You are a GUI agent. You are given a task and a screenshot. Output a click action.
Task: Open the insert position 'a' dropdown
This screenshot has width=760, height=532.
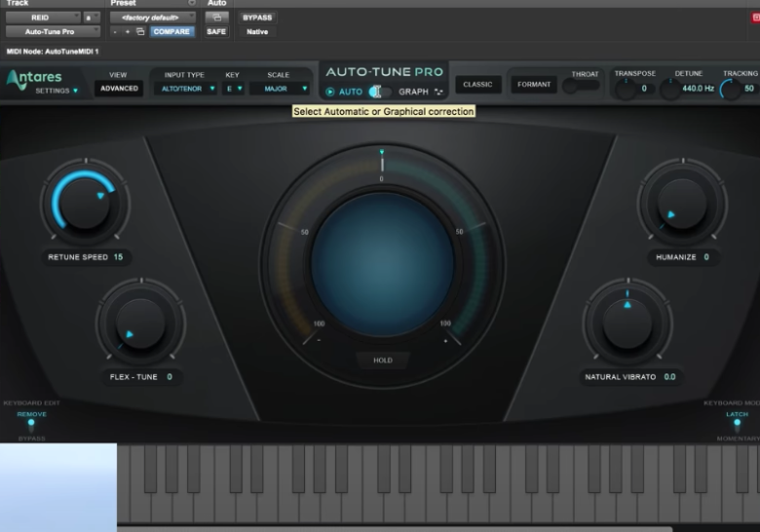click(92, 18)
